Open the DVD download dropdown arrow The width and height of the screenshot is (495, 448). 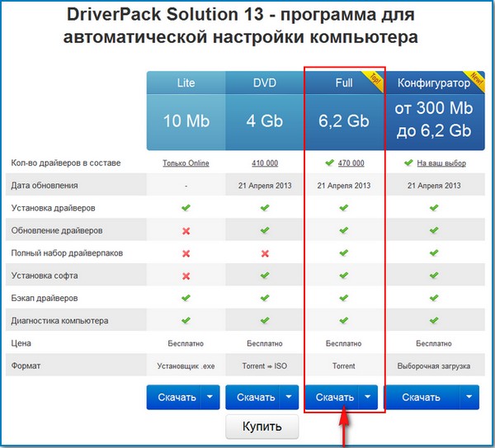(x=288, y=397)
